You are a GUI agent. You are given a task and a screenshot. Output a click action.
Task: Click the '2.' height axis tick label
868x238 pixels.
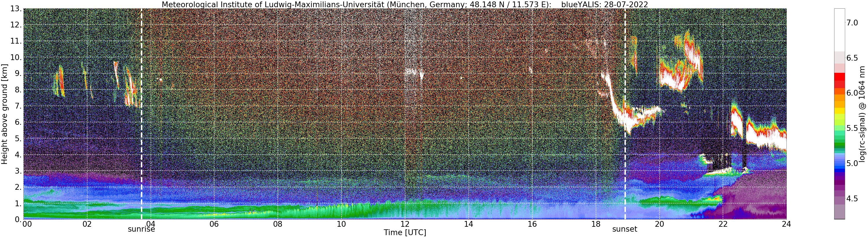point(18,187)
